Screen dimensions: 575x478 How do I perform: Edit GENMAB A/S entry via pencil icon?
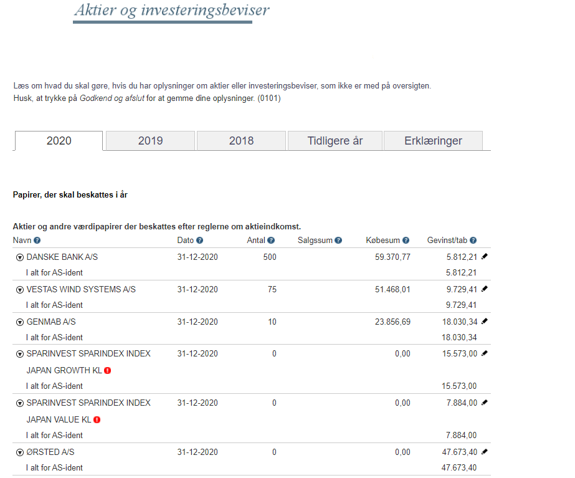(x=484, y=321)
